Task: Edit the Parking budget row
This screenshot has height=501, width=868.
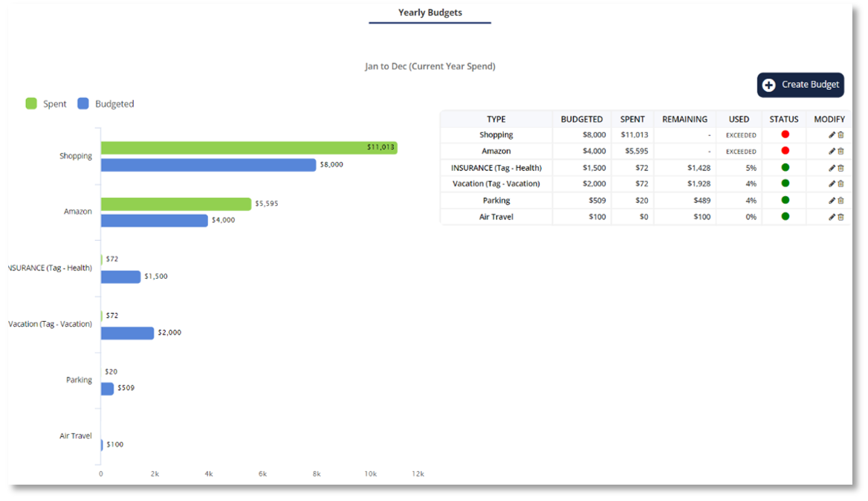Action: (832, 201)
